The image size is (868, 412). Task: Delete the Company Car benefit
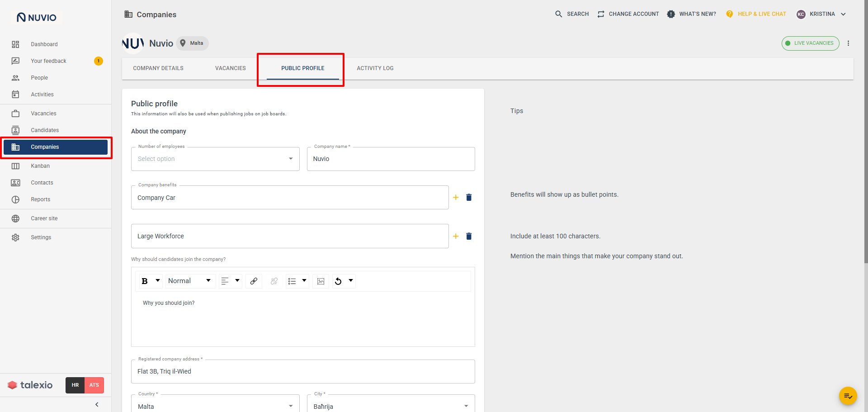[469, 197]
